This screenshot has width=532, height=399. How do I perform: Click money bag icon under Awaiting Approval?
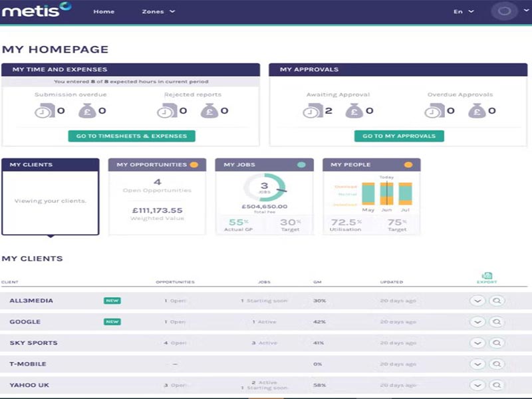click(354, 110)
